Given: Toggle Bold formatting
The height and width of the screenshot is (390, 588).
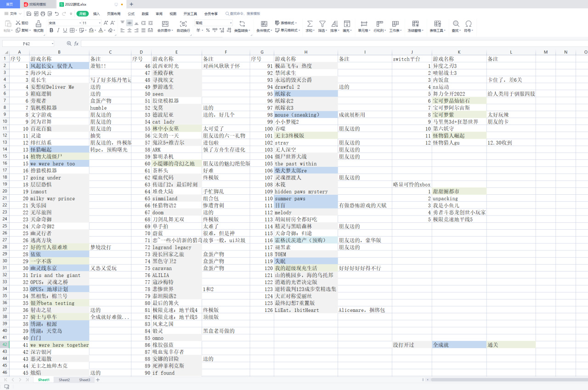Looking at the screenshot, I should coord(51,30).
